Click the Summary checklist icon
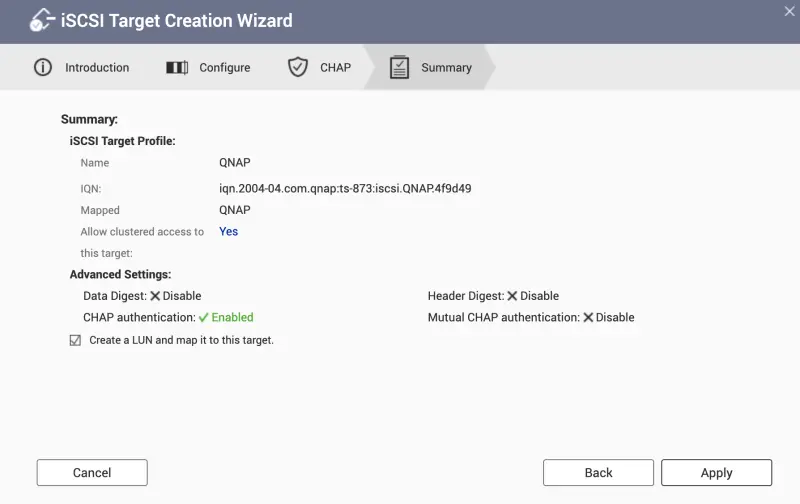 [399, 67]
